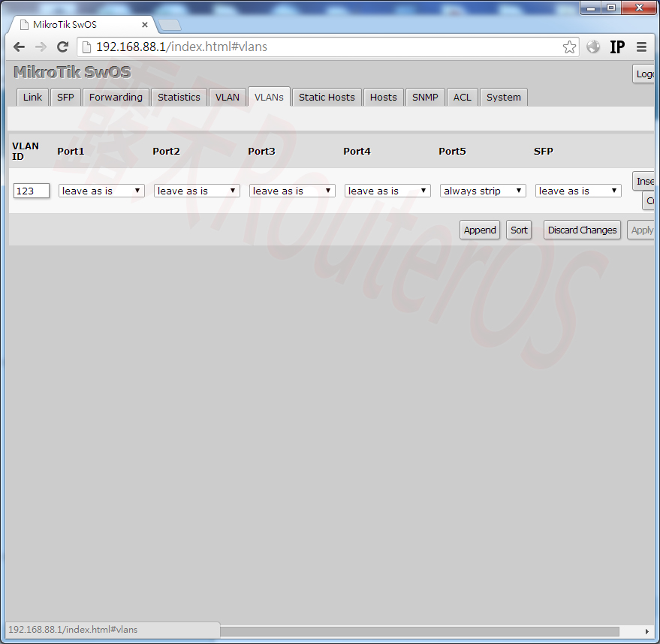Go to the Forwarding tab

(x=116, y=97)
